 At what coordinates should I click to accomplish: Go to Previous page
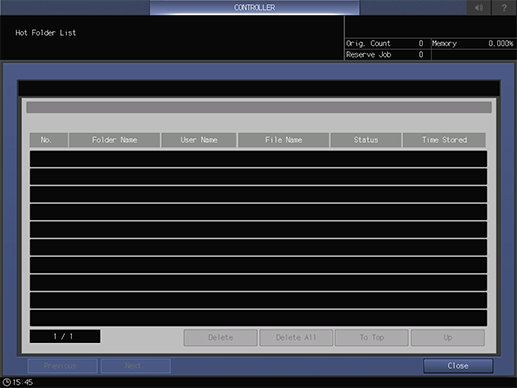[63, 366]
